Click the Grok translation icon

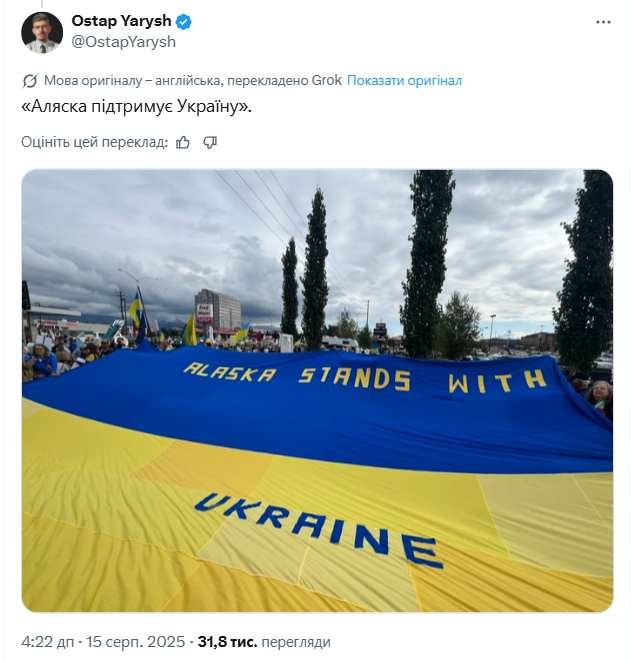(x=30, y=81)
